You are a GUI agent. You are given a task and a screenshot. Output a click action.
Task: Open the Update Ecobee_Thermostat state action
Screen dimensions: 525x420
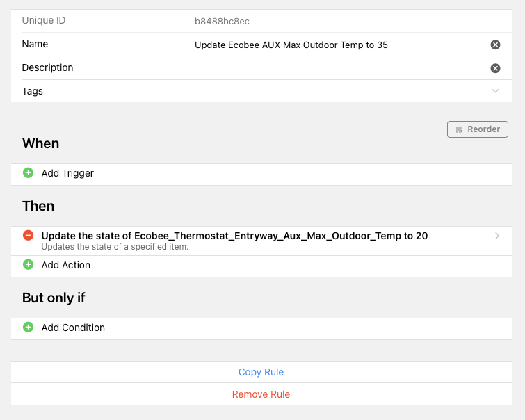pos(261,241)
